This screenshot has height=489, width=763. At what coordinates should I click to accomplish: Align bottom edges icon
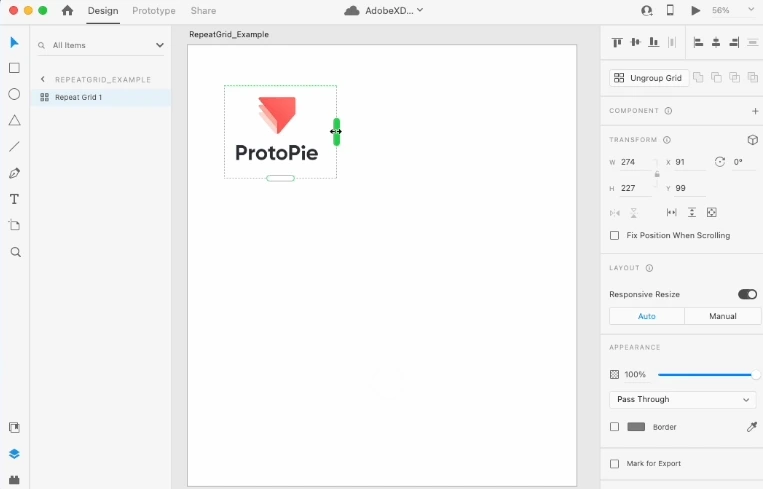[654, 42]
